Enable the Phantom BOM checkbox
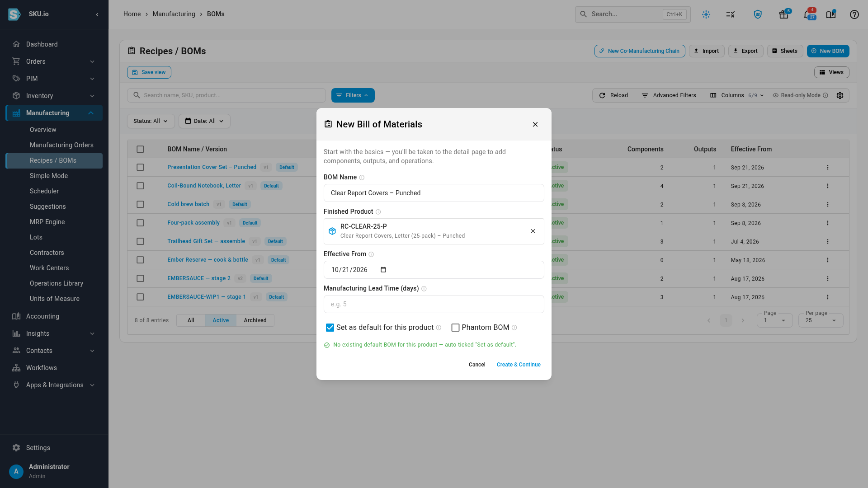The height and width of the screenshot is (488, 868). pyautogui.click(x=455, y=328)
